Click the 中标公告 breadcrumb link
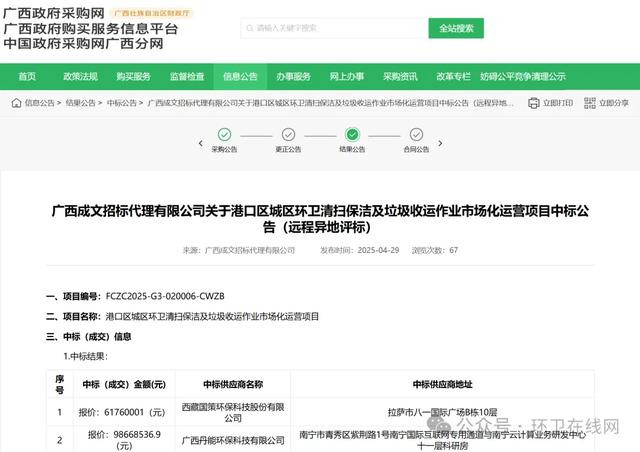 point(122,103)
